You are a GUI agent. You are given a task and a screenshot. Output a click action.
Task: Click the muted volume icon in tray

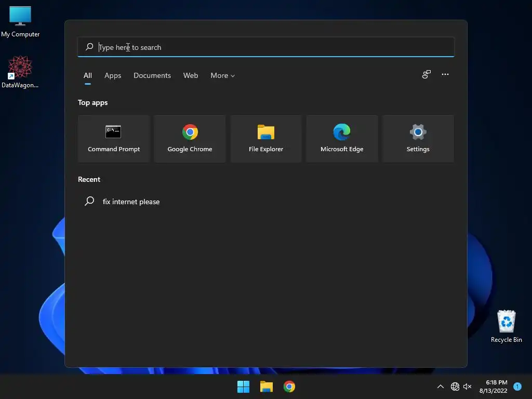467,387
